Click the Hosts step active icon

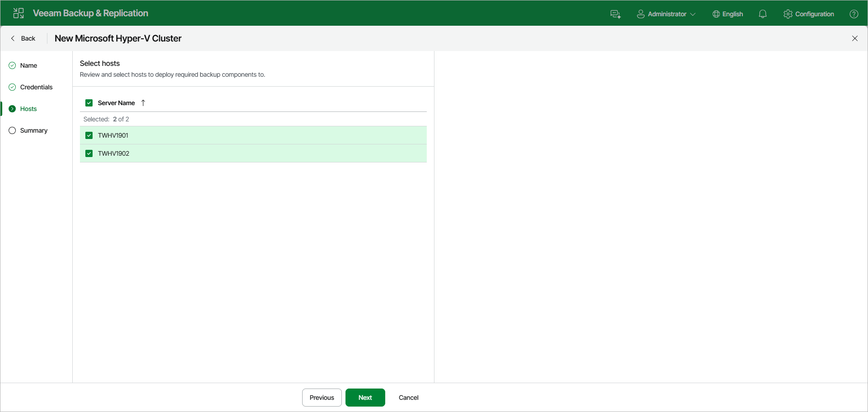[x=12, y=109]
